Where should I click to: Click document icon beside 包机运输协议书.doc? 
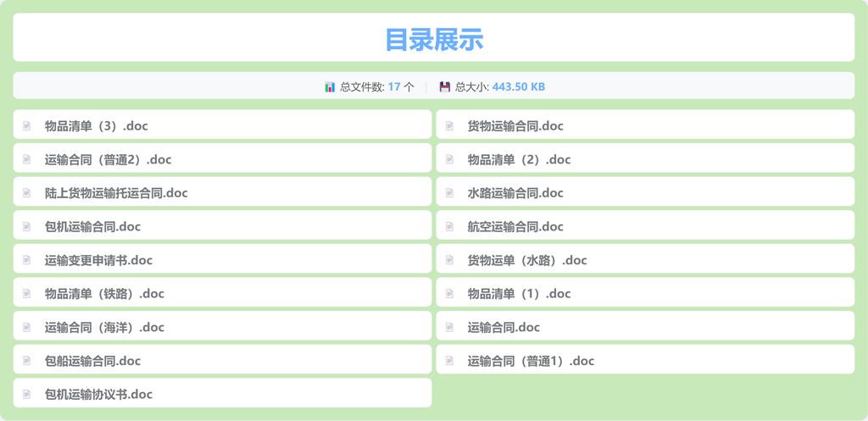coord(26,395)
